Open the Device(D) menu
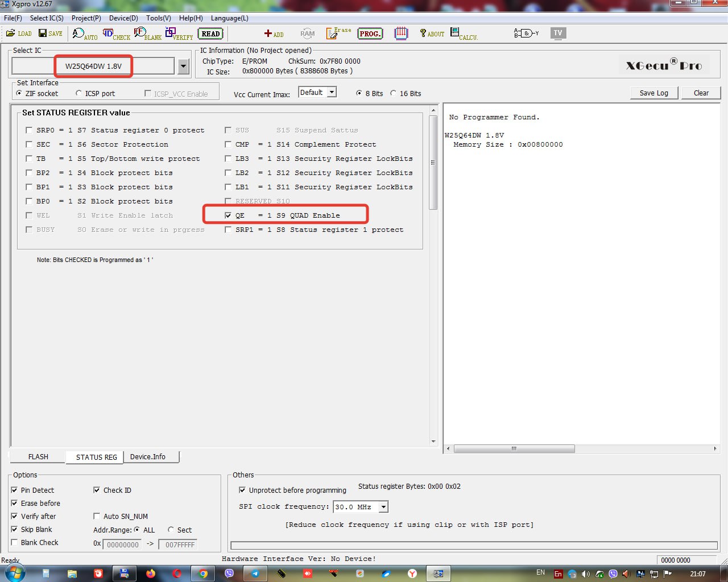Screen dimensions: 728x582 click(x=123, y=18)
